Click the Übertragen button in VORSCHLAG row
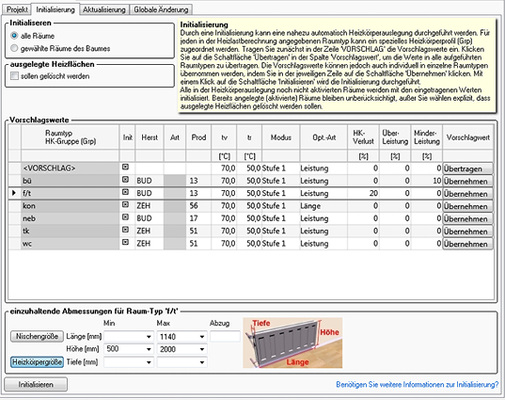The width and height of the screenshot is (505, 400). [468, 169]
